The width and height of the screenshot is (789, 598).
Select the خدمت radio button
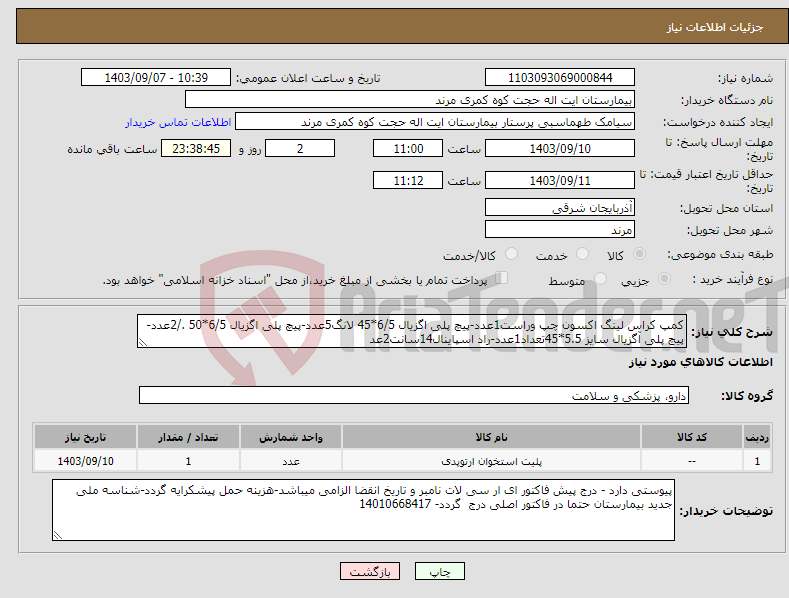tap(582, 254)
